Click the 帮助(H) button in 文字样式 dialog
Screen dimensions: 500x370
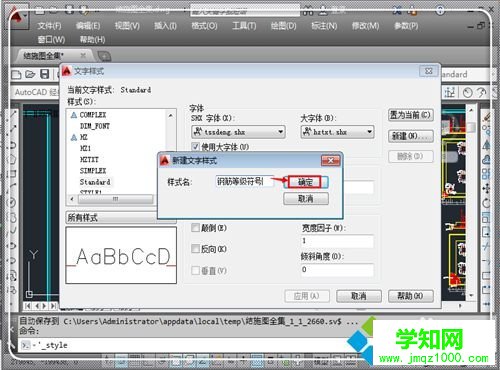pos(411,296)
